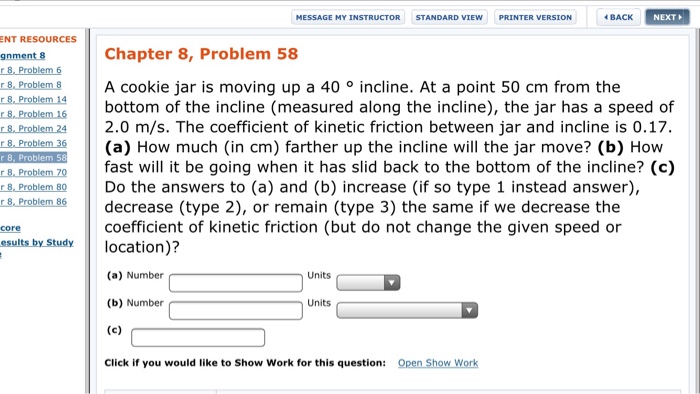Go to Chapter 8, Problem 86

pyautogui.click(x=33, y=202)
